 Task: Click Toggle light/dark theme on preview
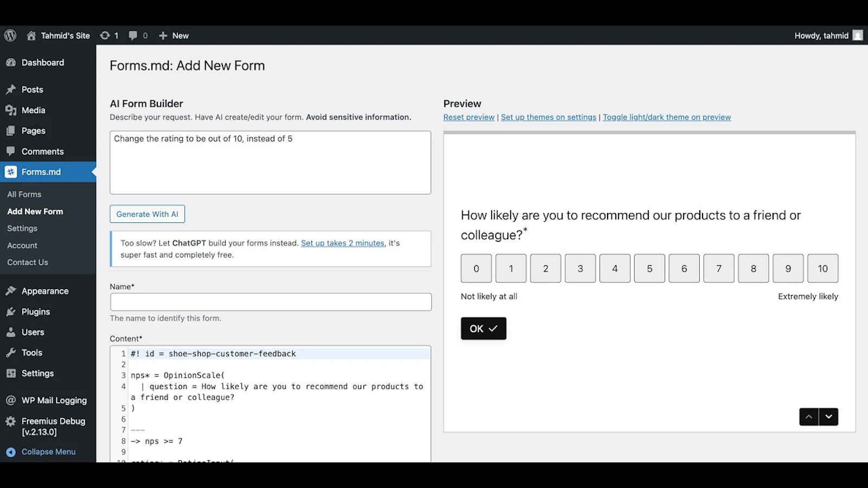pos(667,117)
